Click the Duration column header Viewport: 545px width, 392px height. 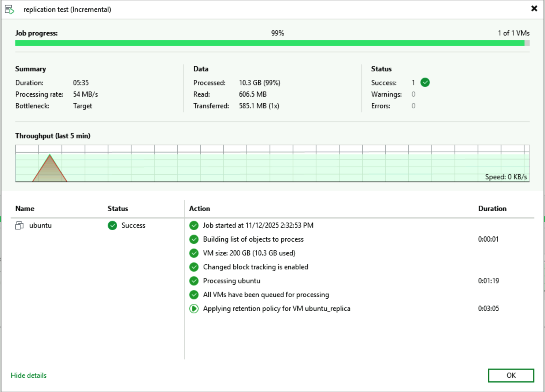click(492, 208)
